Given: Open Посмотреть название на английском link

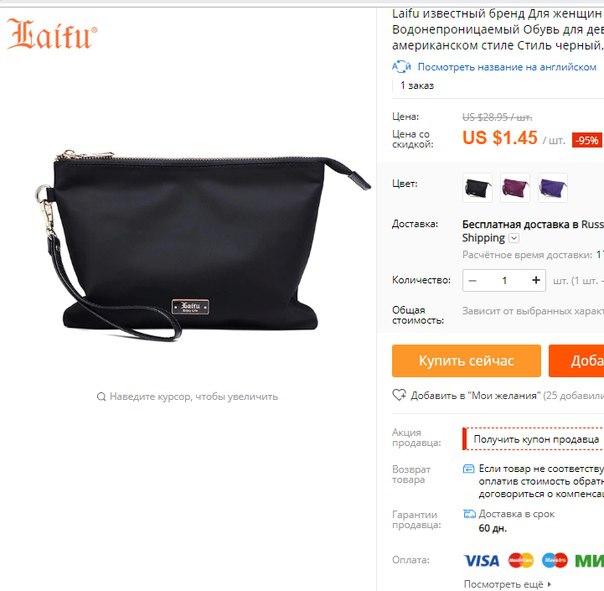Looking at the screenshot, I should 507,67.
